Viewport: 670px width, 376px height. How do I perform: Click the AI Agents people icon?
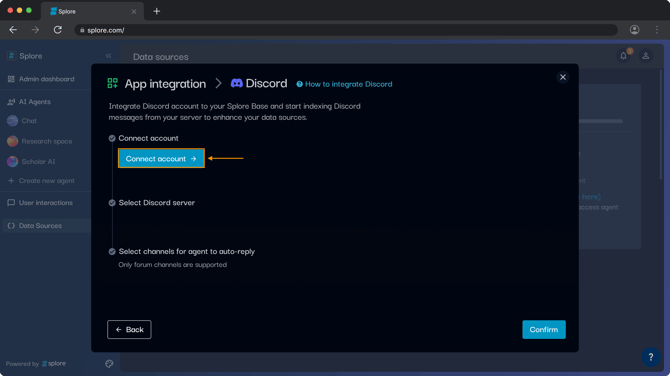pyautogui.click(x=11, y=102)
